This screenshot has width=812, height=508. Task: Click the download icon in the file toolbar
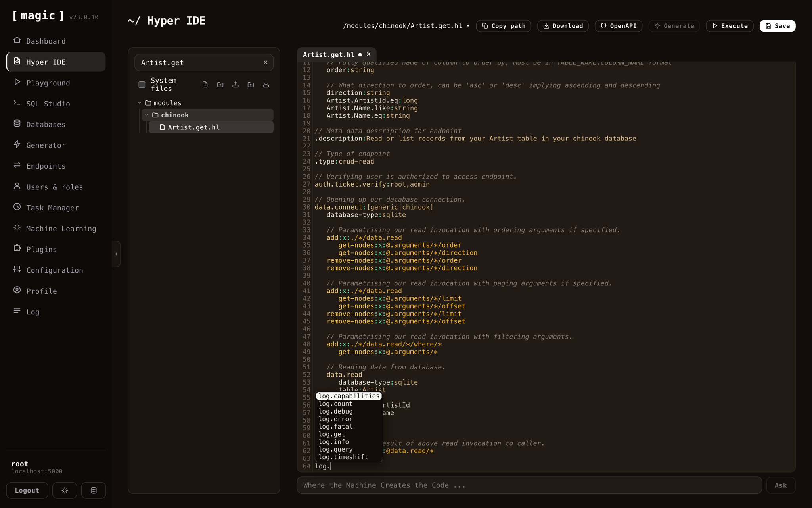[266, 85]
